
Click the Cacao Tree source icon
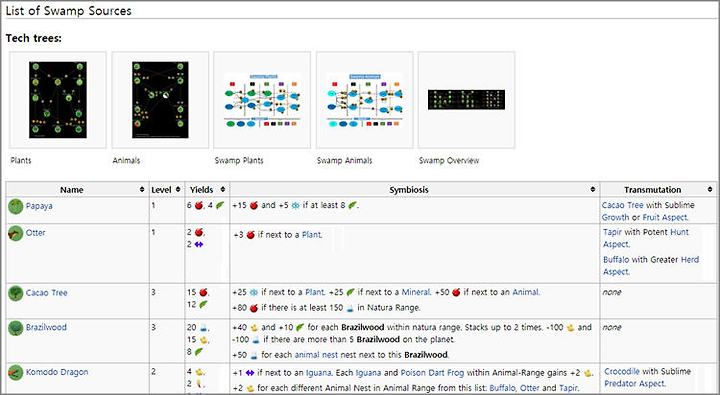pyautogui.click(x=16, y=293)
